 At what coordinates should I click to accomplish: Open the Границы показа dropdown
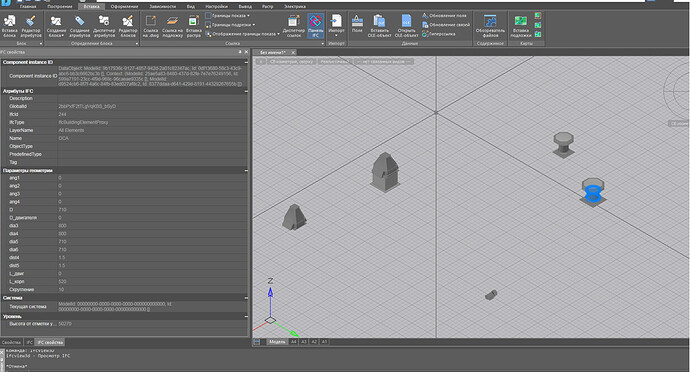coord(228,16)
